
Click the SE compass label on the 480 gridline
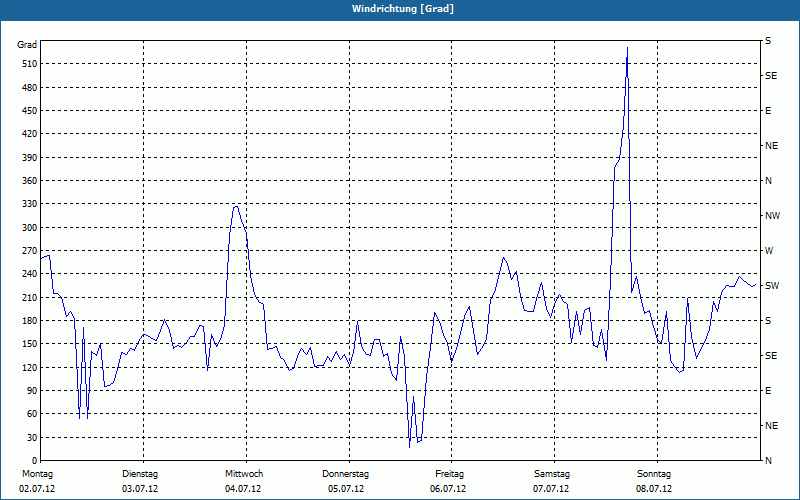tap(771, 76)
